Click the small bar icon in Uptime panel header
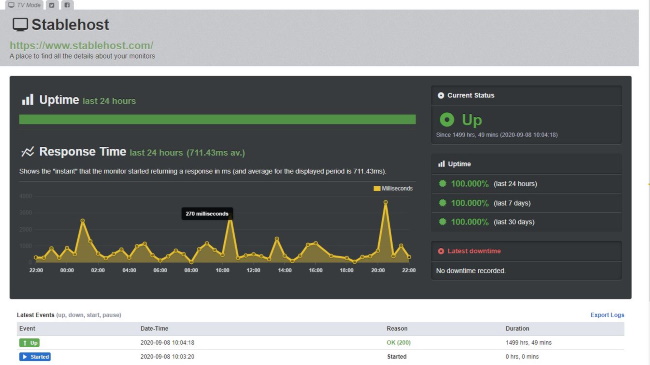 point(441,164)
